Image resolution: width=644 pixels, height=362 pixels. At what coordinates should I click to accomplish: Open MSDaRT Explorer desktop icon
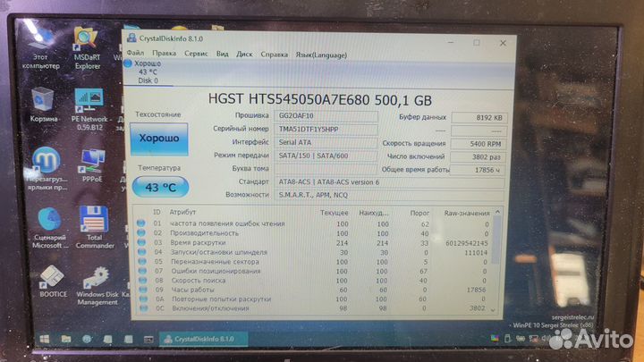coord(87,47)
